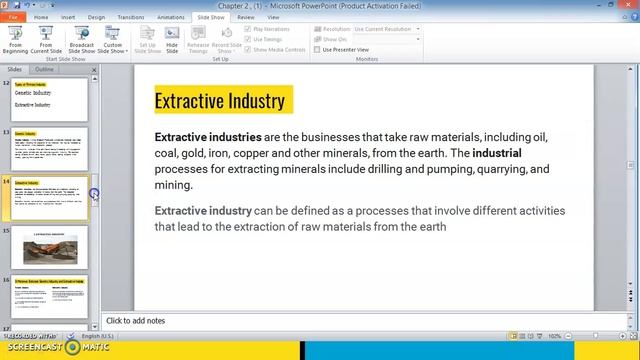Viewport: 640px width, 360px height.
Task: Click the zoom level 102% button
Action: click(554, 336)
